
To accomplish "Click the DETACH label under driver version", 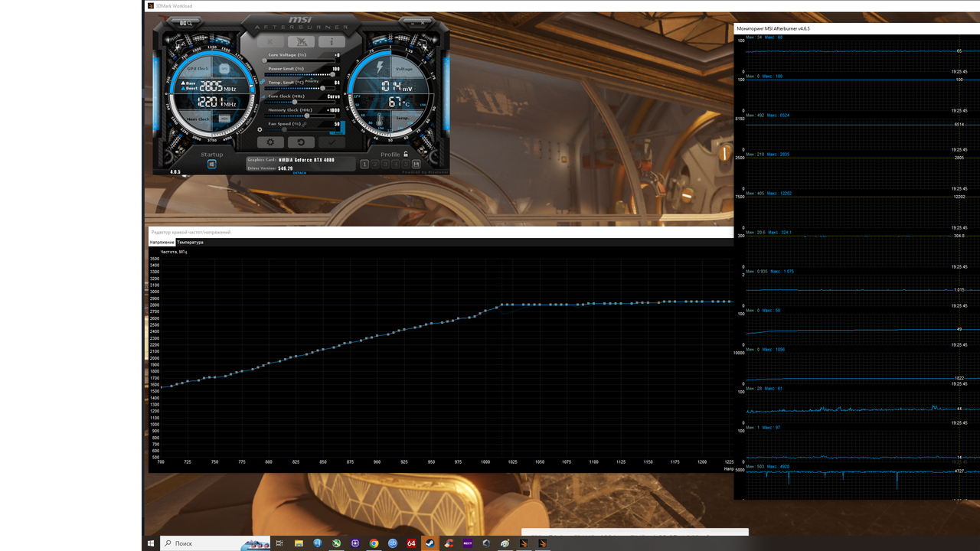I will click(299, 173).
